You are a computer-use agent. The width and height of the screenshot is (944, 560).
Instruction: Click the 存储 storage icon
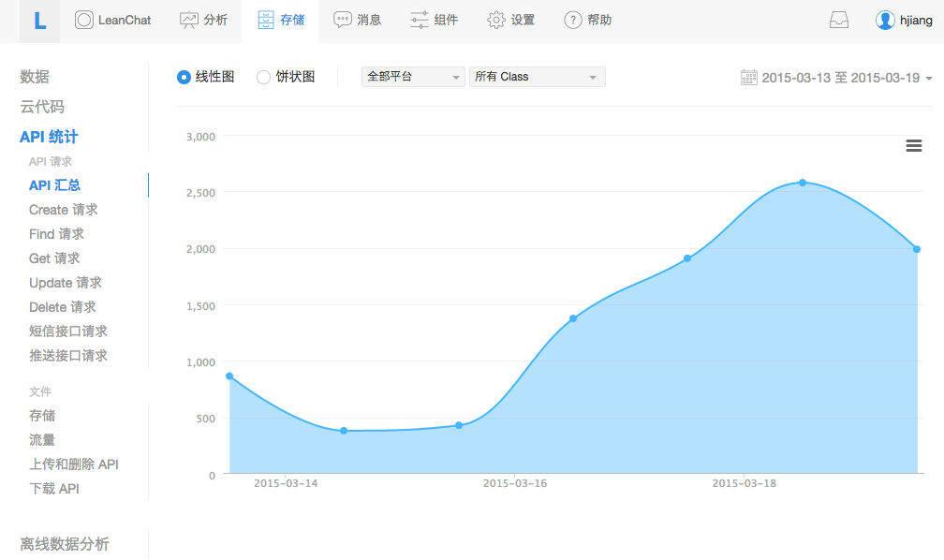point(266,20)
